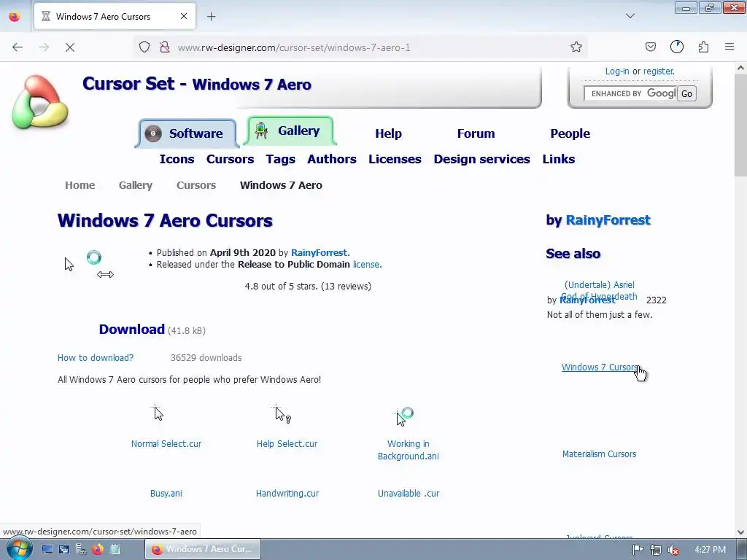Click the vertical scrollbar down arrow
Viewport: 747px width, 560px height.
[740, 532]
